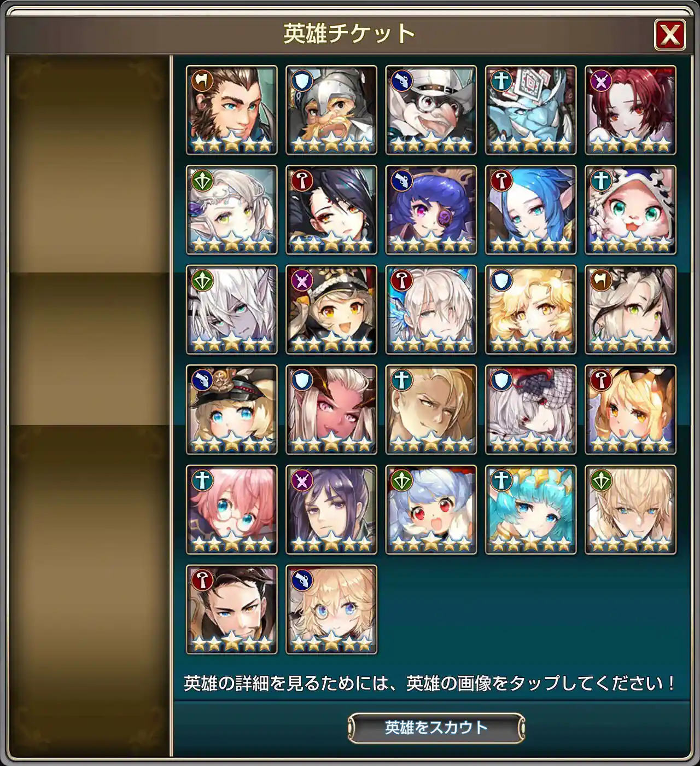Select the turquoise-haired crowned girl hero
Image resolution: width=700 pixels, height=766 pixels.
tap(530, 510)
